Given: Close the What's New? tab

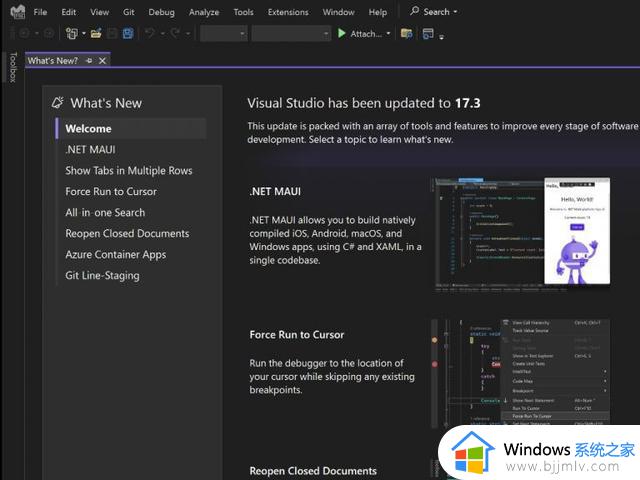Looking at the screenshot, I should click(102, 61).
